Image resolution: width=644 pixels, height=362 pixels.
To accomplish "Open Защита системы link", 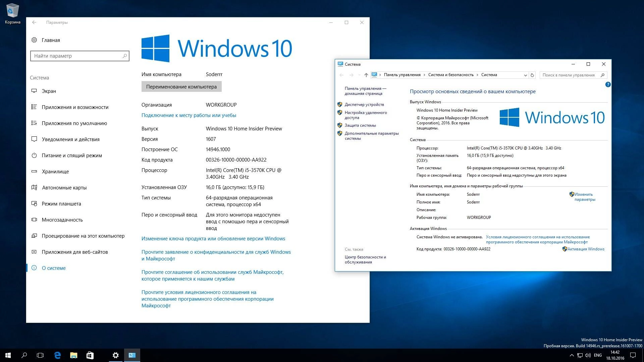I will 360,125.
